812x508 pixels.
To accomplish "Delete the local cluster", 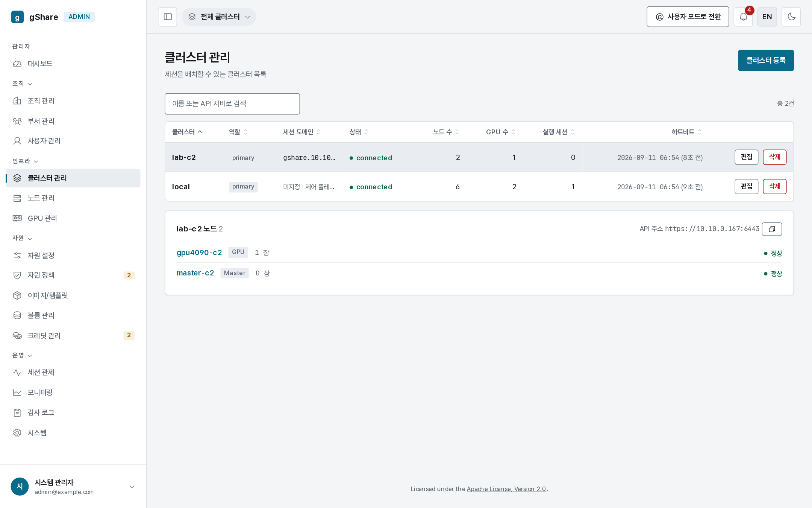I will 774,187.
